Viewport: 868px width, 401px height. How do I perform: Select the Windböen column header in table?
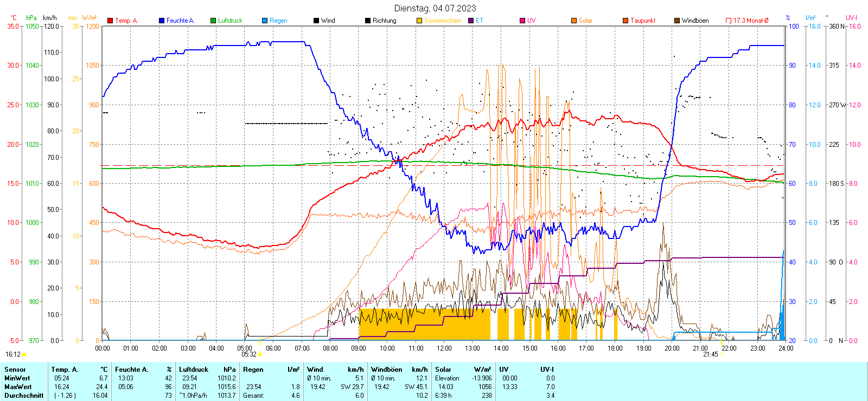[x=386, y=370]
